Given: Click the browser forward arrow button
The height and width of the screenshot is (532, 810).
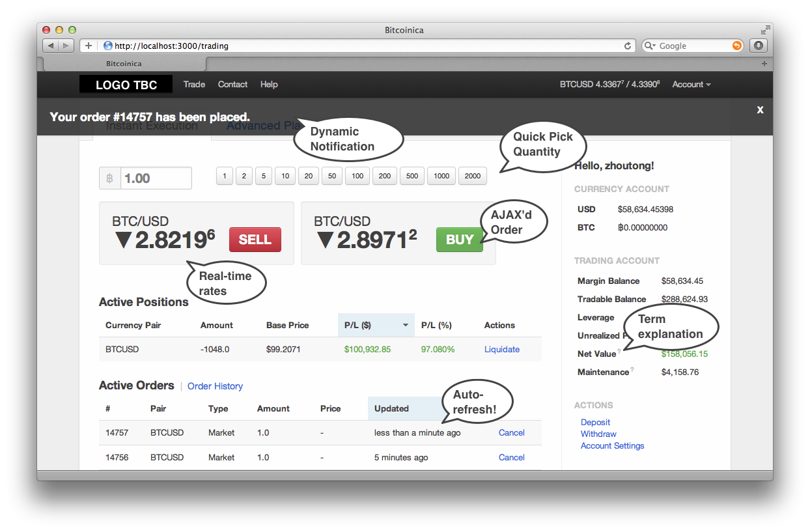Looking at the screenshot, I should [x=66, y=46].
